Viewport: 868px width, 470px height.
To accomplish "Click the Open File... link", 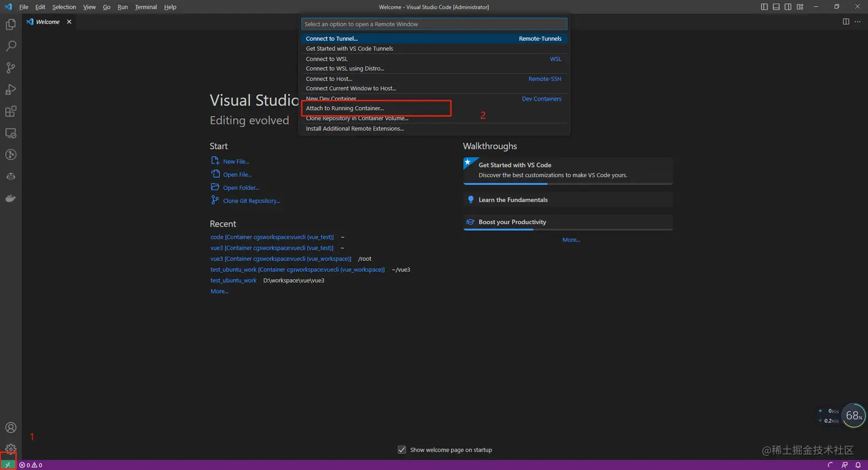I will (238, 174).
